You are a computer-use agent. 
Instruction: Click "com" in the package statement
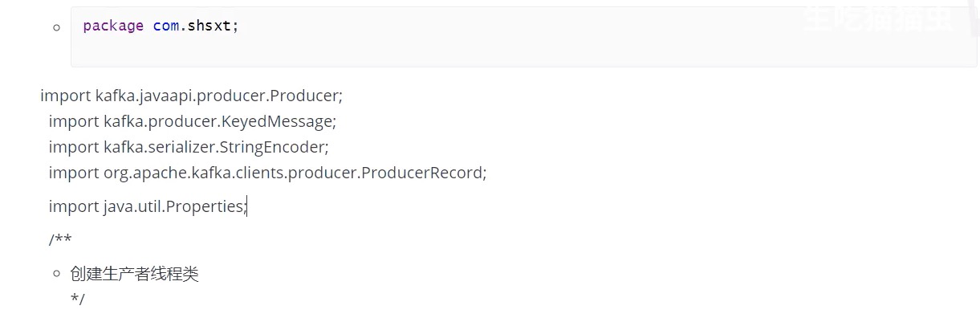pyautogui.click(x=165, y=26)
